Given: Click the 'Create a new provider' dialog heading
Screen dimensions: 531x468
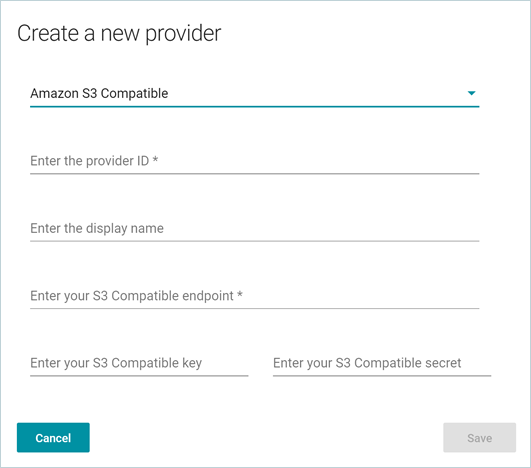Looking at the screenshot, I should (x=119, y=34).
